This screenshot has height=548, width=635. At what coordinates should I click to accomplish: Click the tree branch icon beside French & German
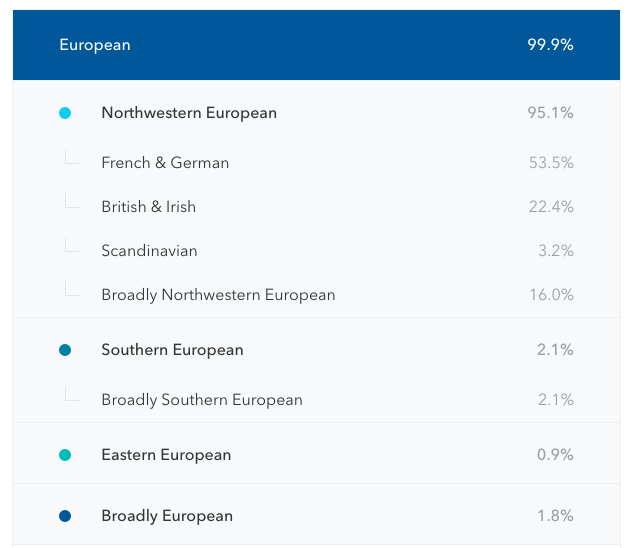coord(71,158)
